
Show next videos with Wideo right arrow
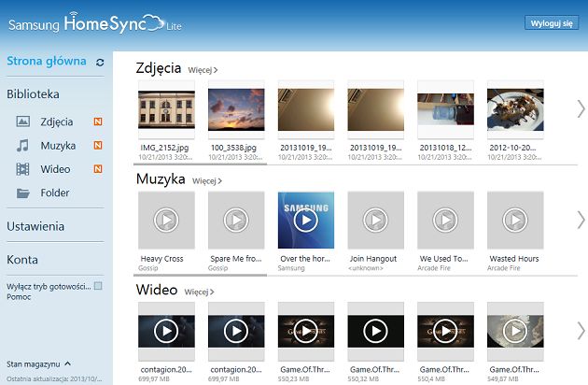click(581, 331)
